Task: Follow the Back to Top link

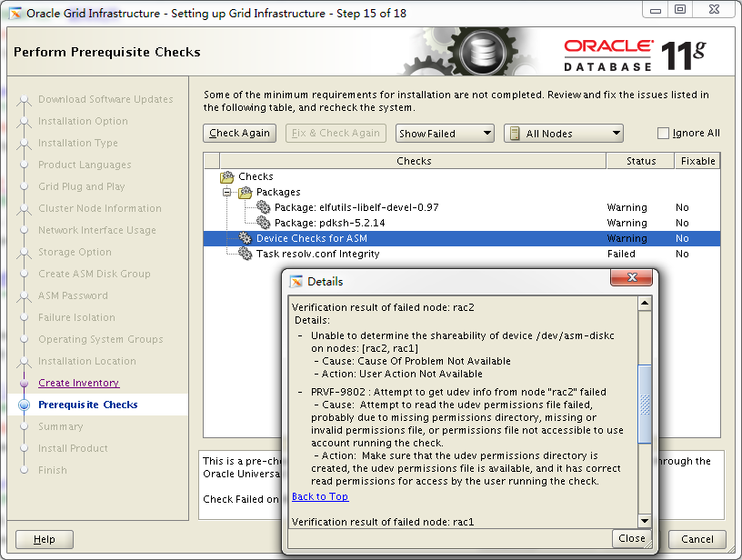Action: point(320,496)
